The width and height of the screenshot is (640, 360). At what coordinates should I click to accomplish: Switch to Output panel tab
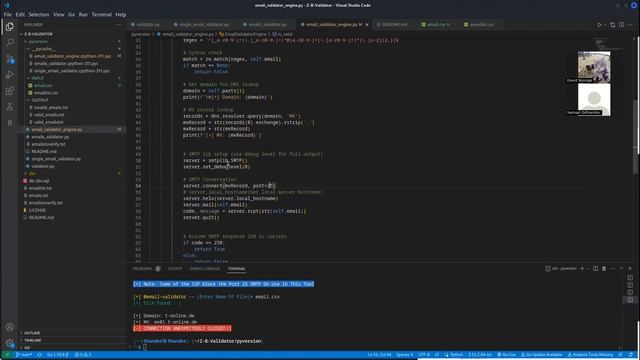tap(175, 269)
